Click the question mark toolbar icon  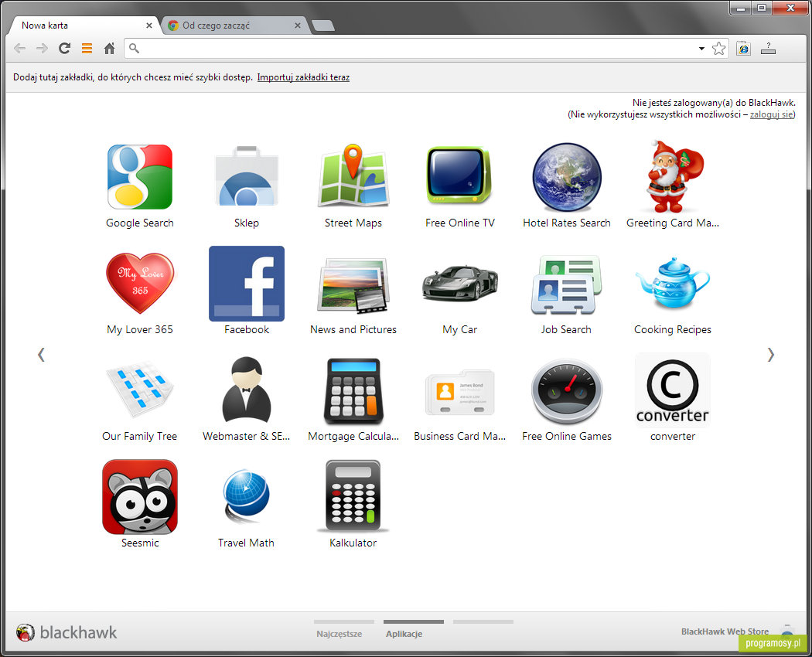point(768,49)
